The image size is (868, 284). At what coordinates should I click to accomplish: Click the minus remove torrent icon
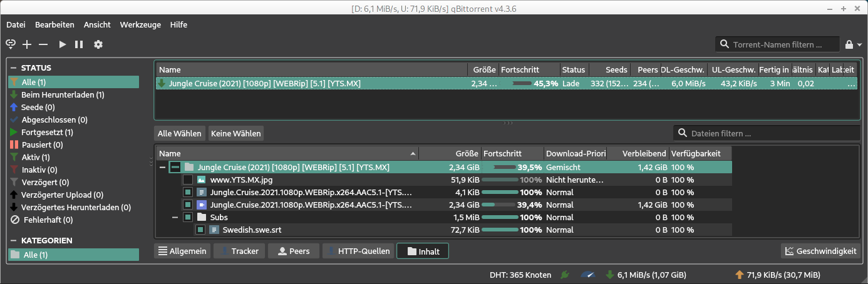click(43, 44)
